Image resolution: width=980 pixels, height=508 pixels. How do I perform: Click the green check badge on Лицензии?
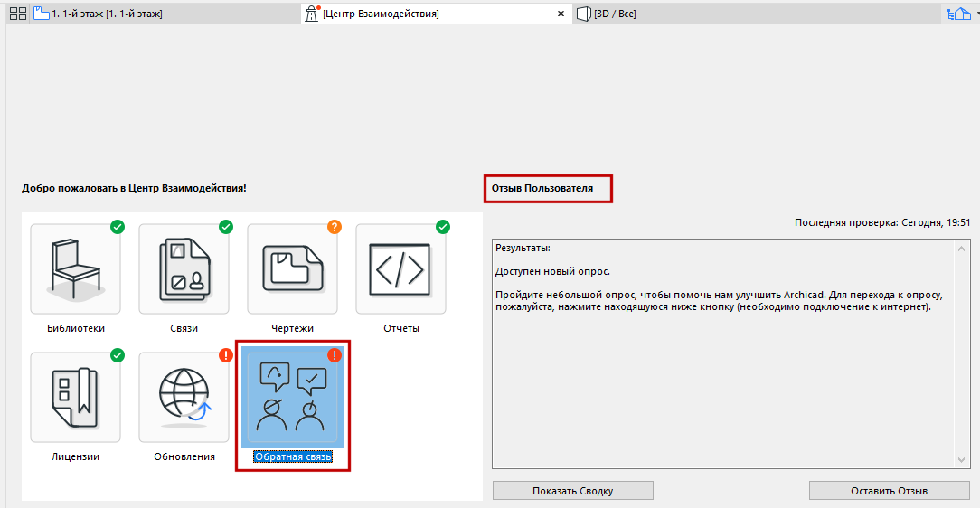(x=118, y=355)
